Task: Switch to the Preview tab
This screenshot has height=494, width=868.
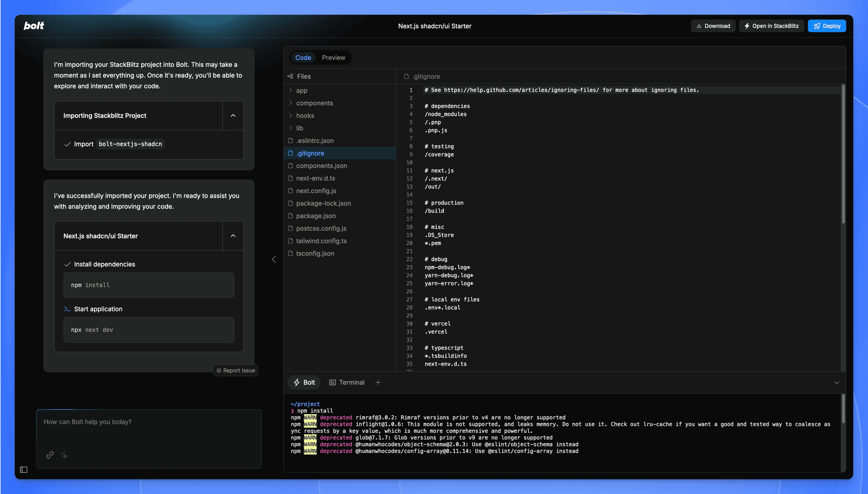Action: click(333, 58)
